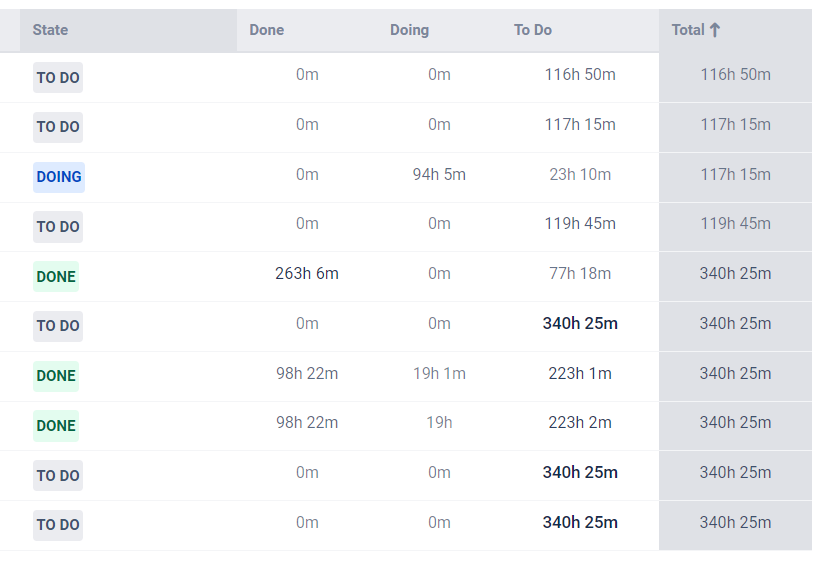Click DONE badge in 223h 2m row
Image resolution: width=826 pixels, height=564 pixels.
coord(56,426)
